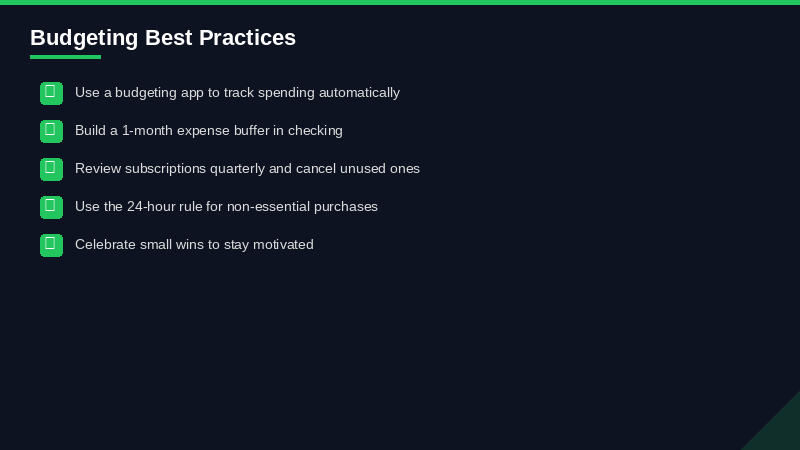Click the Budgeting Best Practices title
Screen dimensions: 800x450
click(x=163, y=38)
